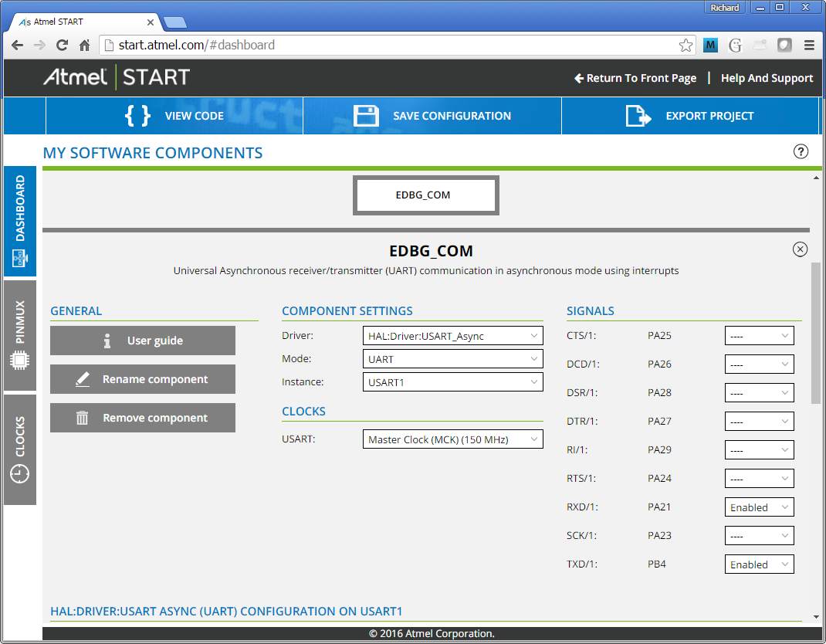Screen dimensions: 826x644
Task: Open the RXD/1 Enabled dropdown
Action: tap(759, 507)
